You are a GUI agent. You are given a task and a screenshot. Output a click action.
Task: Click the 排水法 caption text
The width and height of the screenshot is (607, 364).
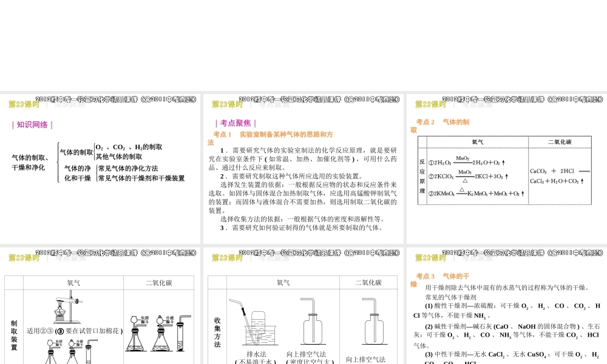click(x=253, y=354)
